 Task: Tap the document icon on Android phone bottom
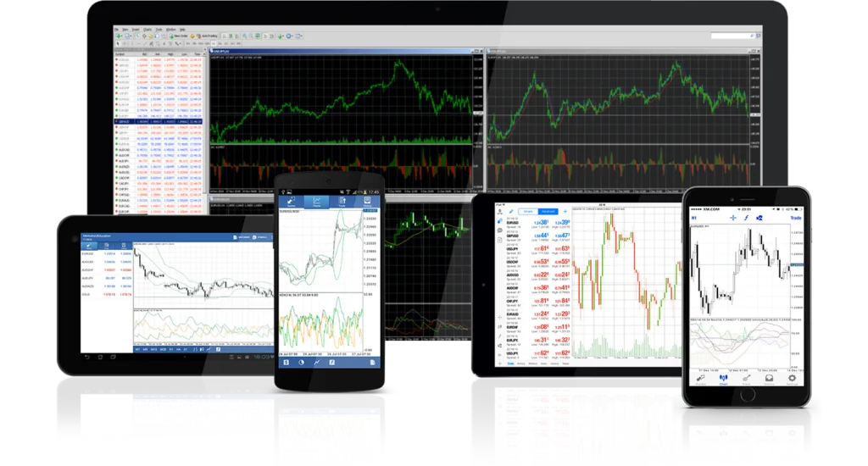[x=373, y=363]
